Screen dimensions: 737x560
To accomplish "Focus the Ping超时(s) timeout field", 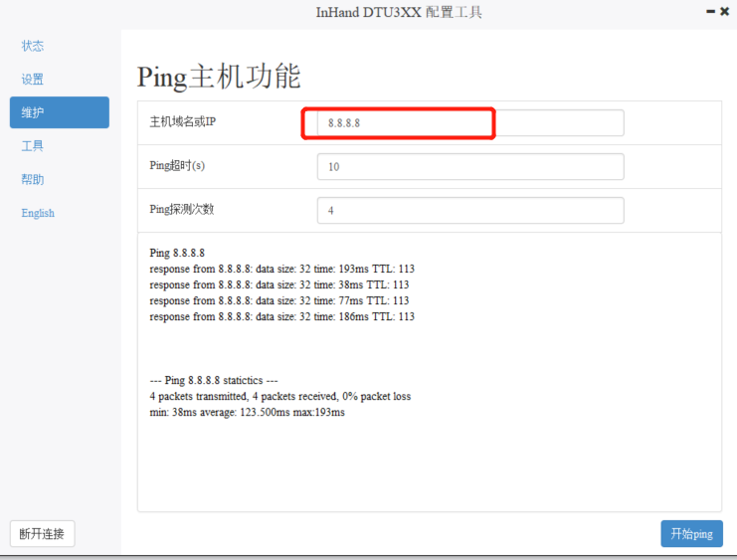I will click(x=469, y=167).
